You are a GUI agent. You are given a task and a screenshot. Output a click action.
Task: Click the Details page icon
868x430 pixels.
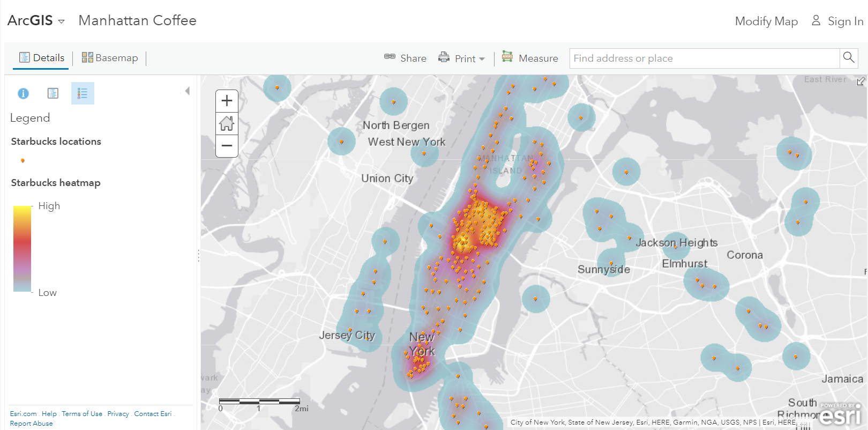[x=25, y=57]
